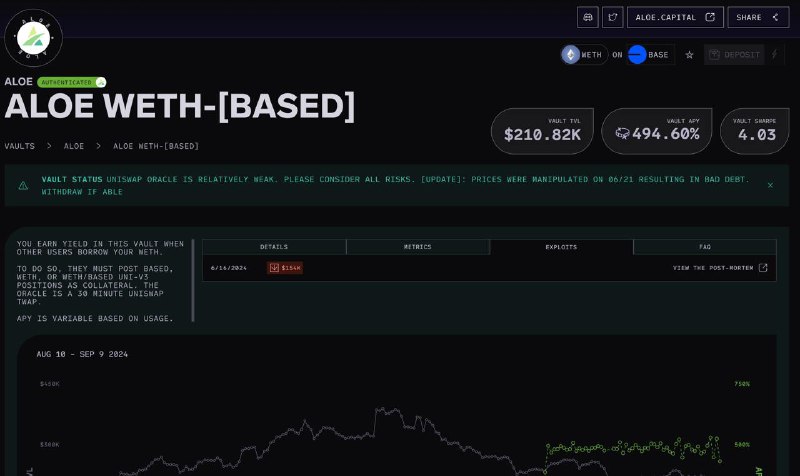The width and height of the screenshot is (800, 476).
Task: Select the WETH token chip
Action: coord(584,55)
